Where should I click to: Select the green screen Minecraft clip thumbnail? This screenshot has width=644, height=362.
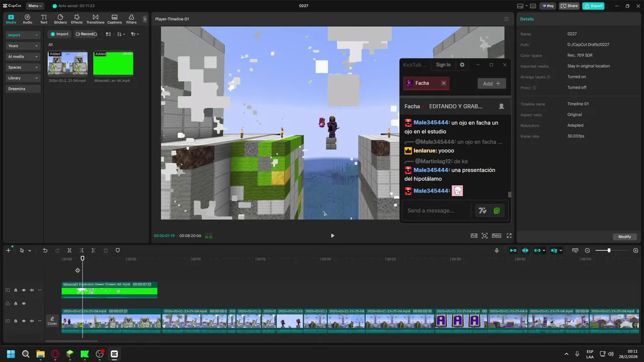113,63
